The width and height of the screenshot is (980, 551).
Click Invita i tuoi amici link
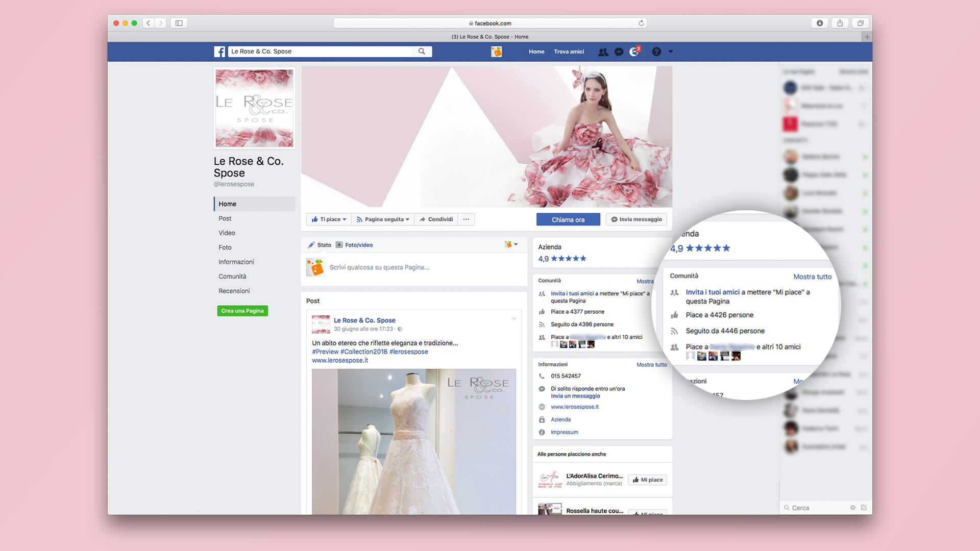pyautogui.click(x=572, y=293)
